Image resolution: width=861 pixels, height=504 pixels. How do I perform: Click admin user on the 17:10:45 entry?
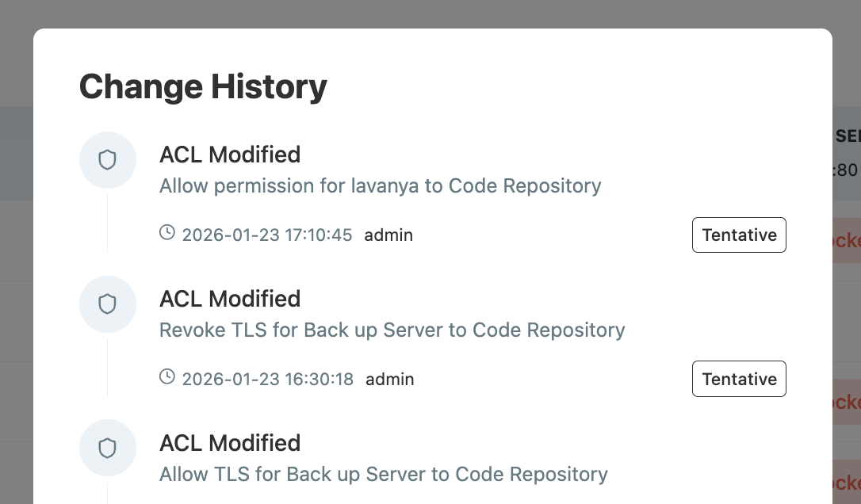point(388,235)
